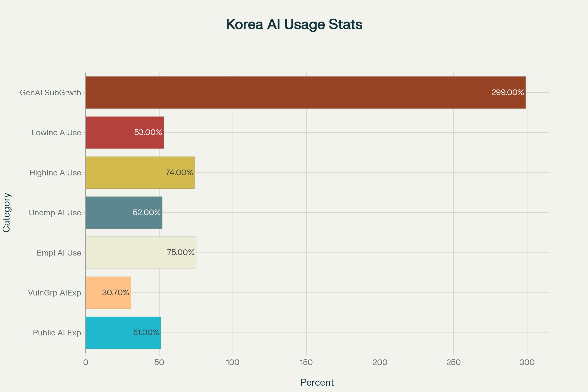Click the HighInc AIUse axis label
The height and width of the screenshot is (392, 588).
tap(55, 173)
